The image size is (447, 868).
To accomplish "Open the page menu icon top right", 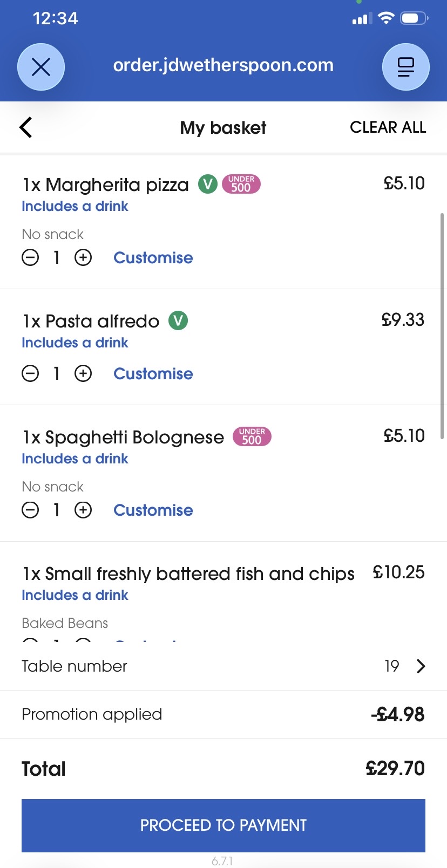I will pyautogui.click(x=405, y=67).
